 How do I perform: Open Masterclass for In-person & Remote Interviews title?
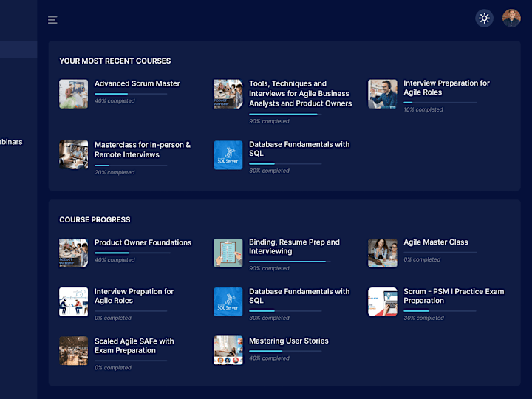click(143, 149)
